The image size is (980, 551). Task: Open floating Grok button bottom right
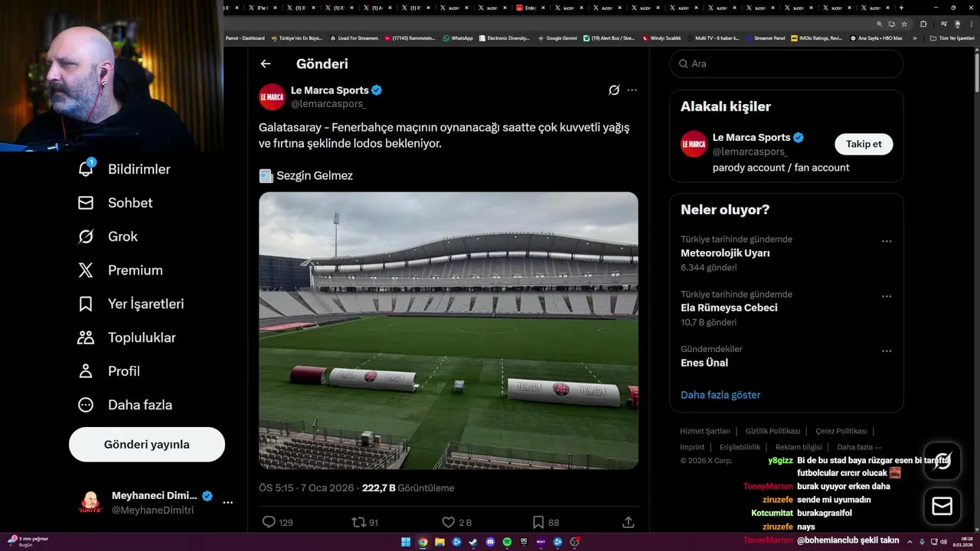[x=942, y=461]
